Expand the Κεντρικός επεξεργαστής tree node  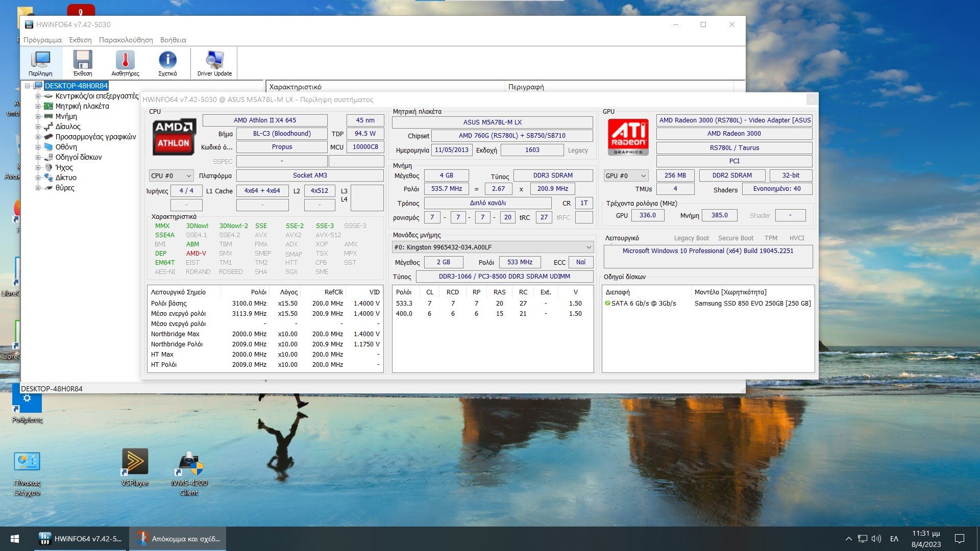(x=38, y=96)
